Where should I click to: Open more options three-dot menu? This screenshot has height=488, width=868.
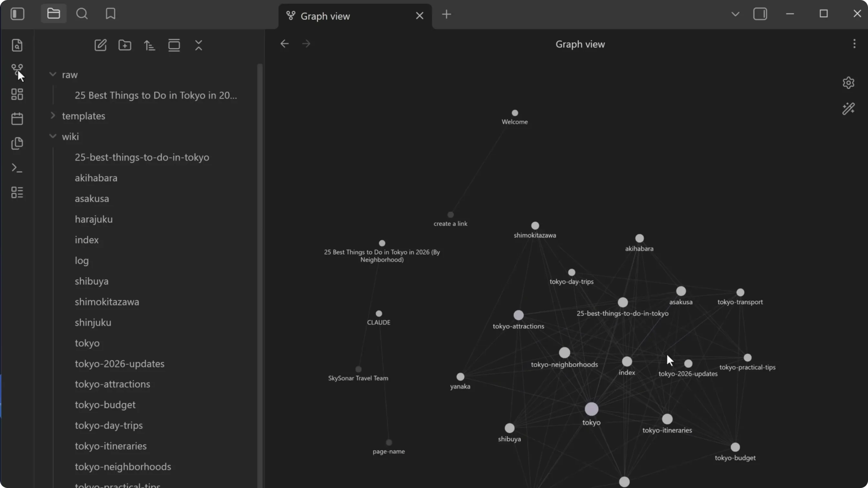pyautogui.click(x=854, y=44)
